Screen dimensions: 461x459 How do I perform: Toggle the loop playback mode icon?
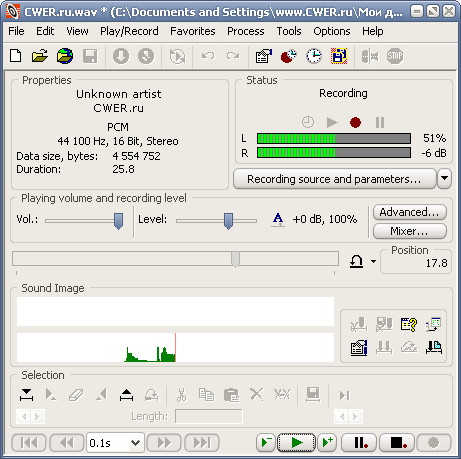[356, 261]
